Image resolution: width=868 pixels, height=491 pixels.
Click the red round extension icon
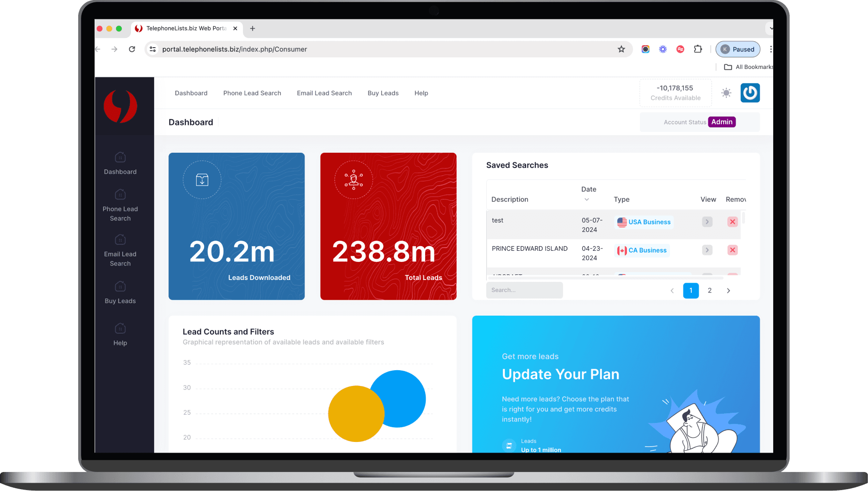coord(680,49)
